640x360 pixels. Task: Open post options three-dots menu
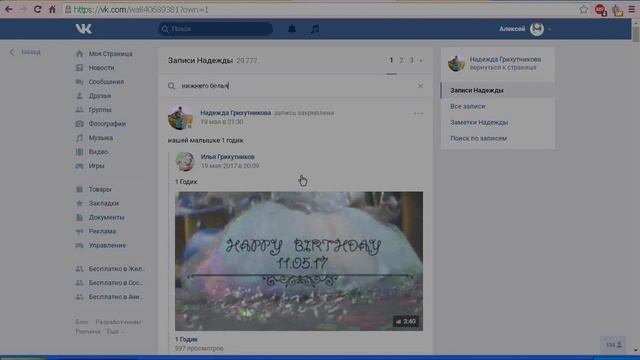pyautogui.click(x=418, y=113)
